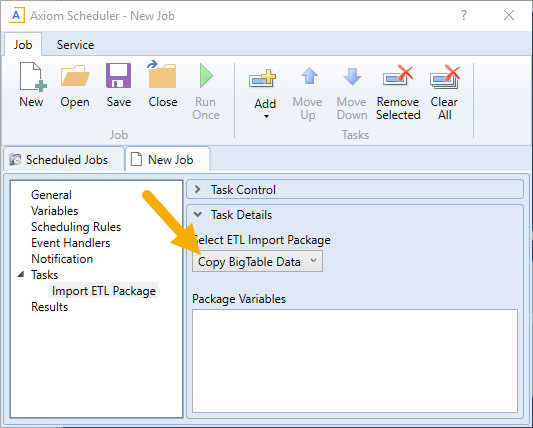Switch to the Service ribbon tab
Image resolution: width=533 pixels, height=428 pixels.
[x=75, y=45]
